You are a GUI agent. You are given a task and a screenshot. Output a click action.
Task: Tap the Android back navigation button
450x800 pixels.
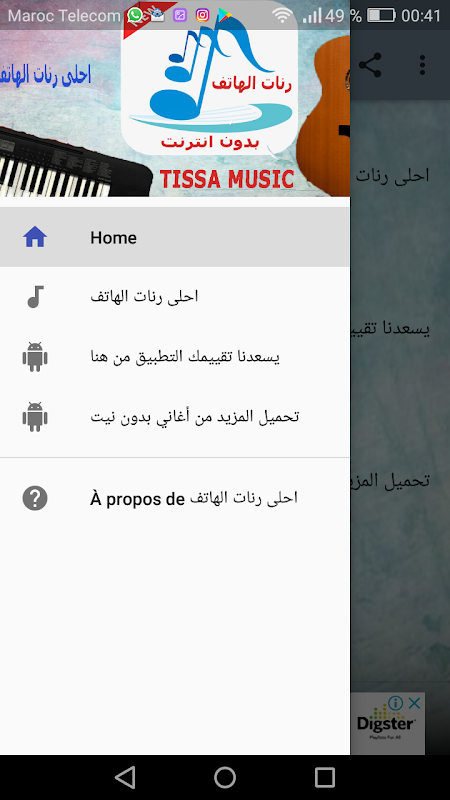click(124, 777)
